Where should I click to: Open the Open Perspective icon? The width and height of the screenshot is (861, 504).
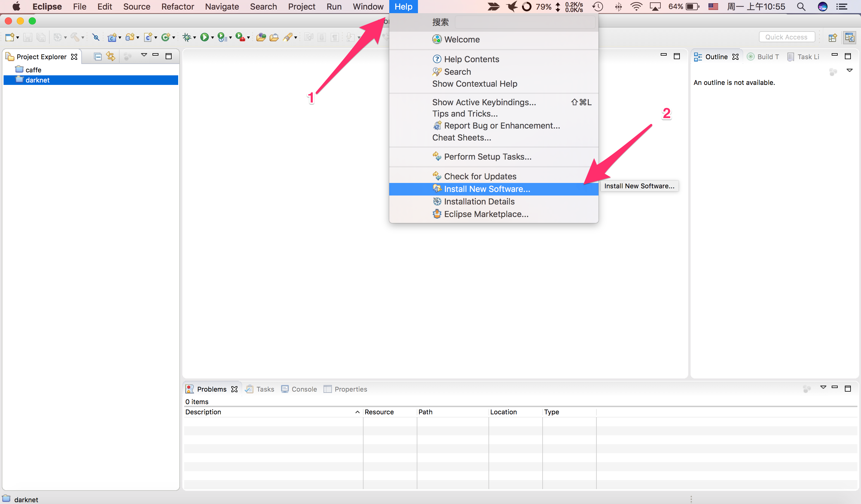coord(833,37)
